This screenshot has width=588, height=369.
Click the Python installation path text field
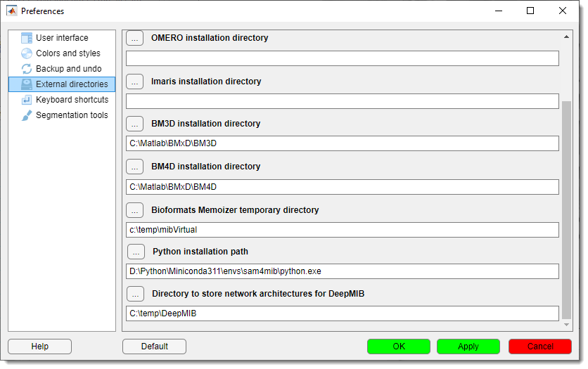click(x=342, y=271)
